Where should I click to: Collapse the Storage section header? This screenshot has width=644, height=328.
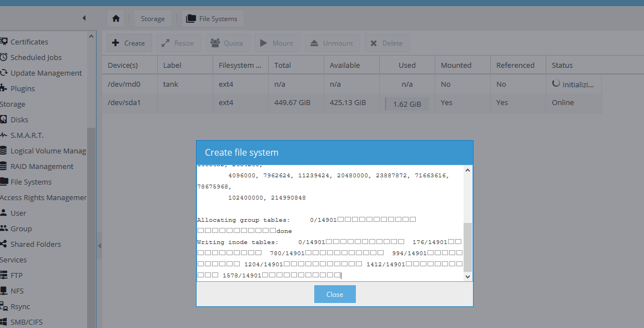tap(13, 104)
